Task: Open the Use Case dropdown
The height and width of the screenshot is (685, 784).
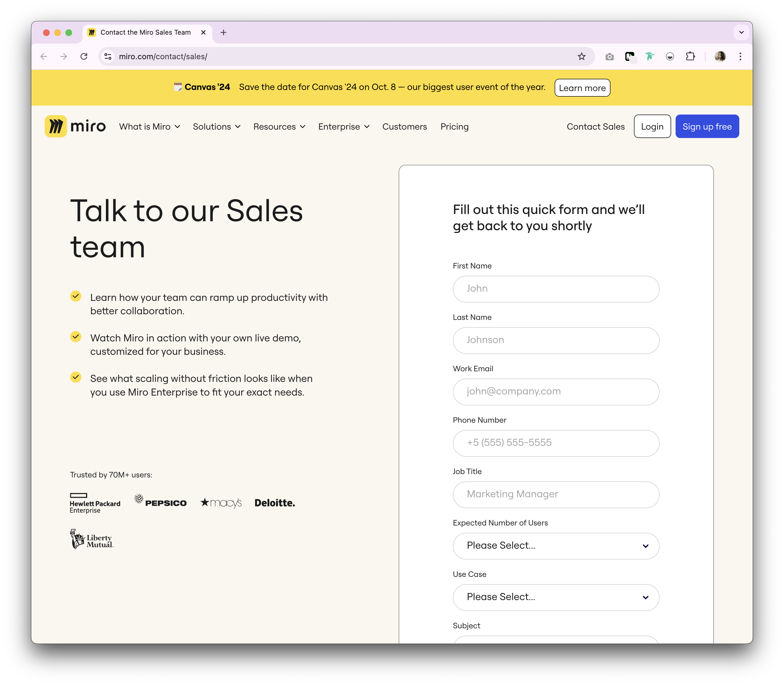Action: pyautogui.click(x=556, y=597)
